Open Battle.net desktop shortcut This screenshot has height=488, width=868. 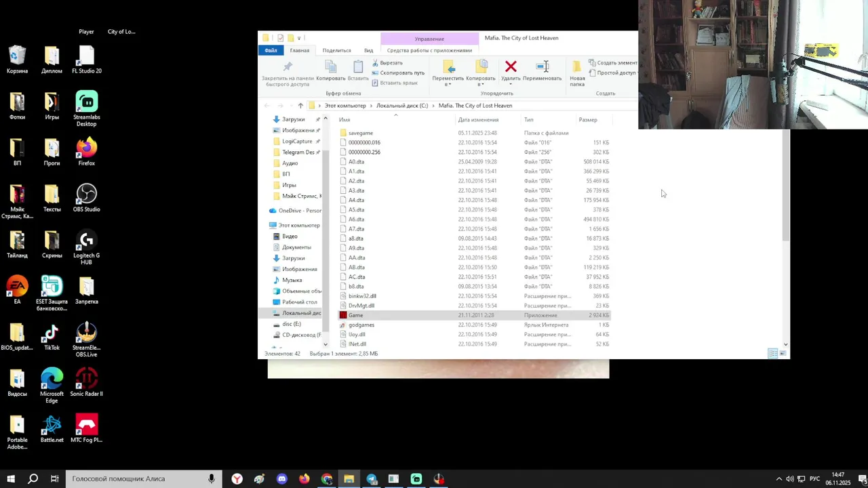pyautogui.click(x=52, y=428)
